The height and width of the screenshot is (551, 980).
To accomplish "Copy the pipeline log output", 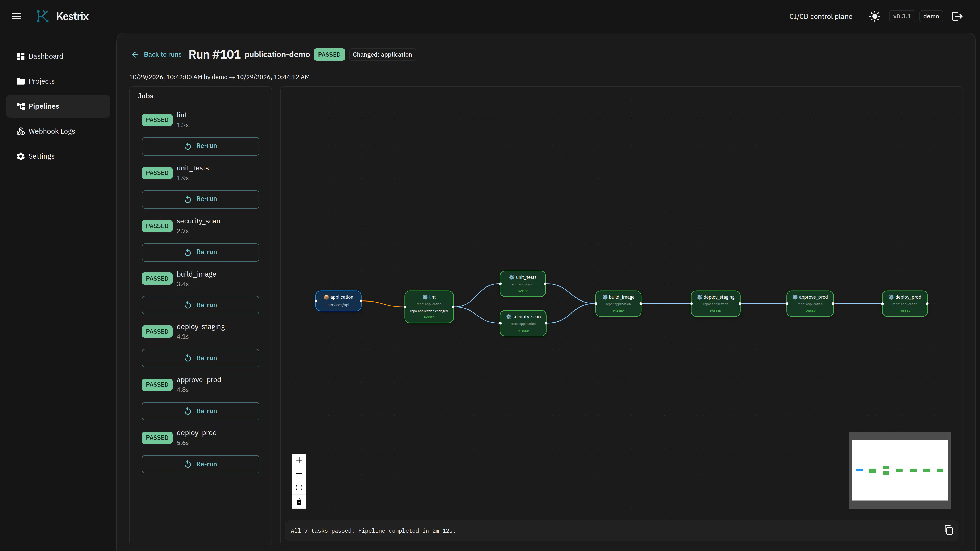I will click(948, 530).
